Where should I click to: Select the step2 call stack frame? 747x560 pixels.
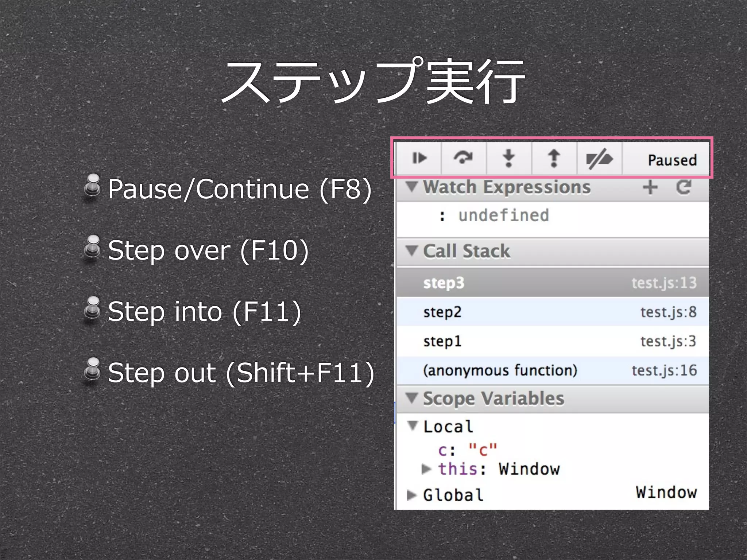553,312
